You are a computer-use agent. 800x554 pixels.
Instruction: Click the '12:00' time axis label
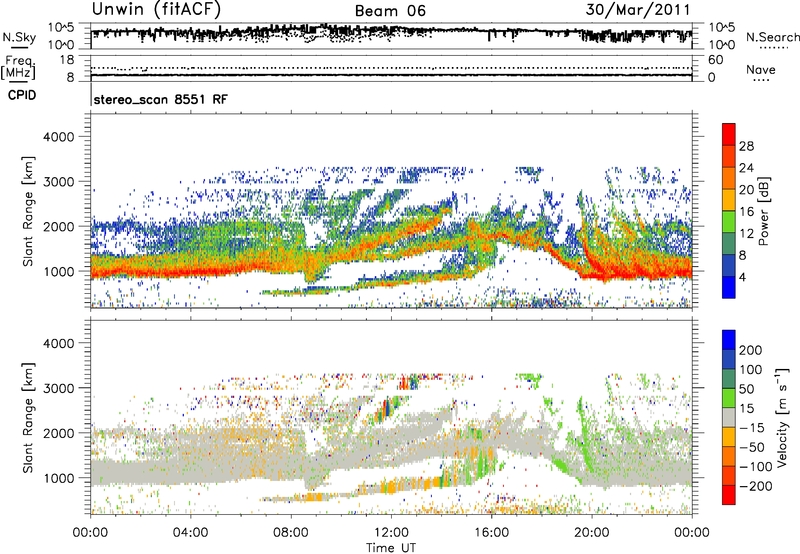pos(391,533)
